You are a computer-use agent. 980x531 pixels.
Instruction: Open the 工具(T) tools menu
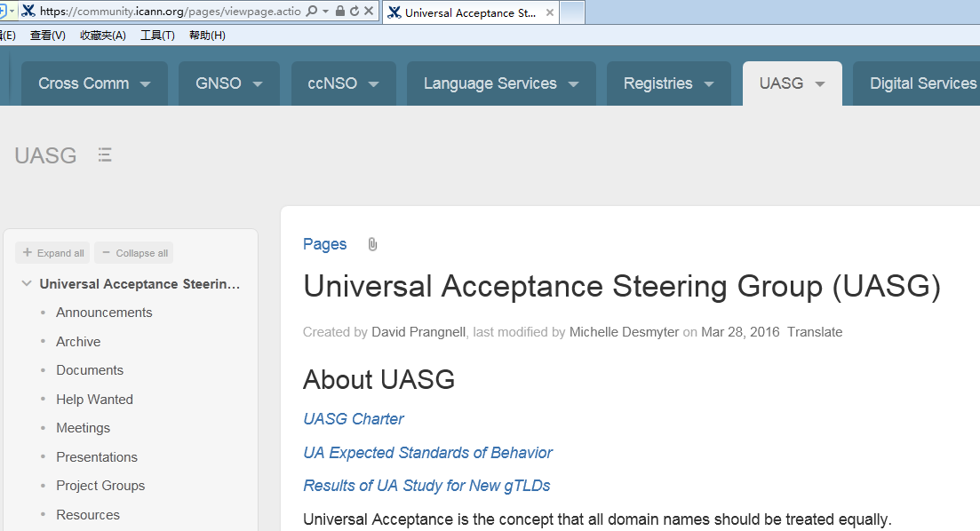157,36
